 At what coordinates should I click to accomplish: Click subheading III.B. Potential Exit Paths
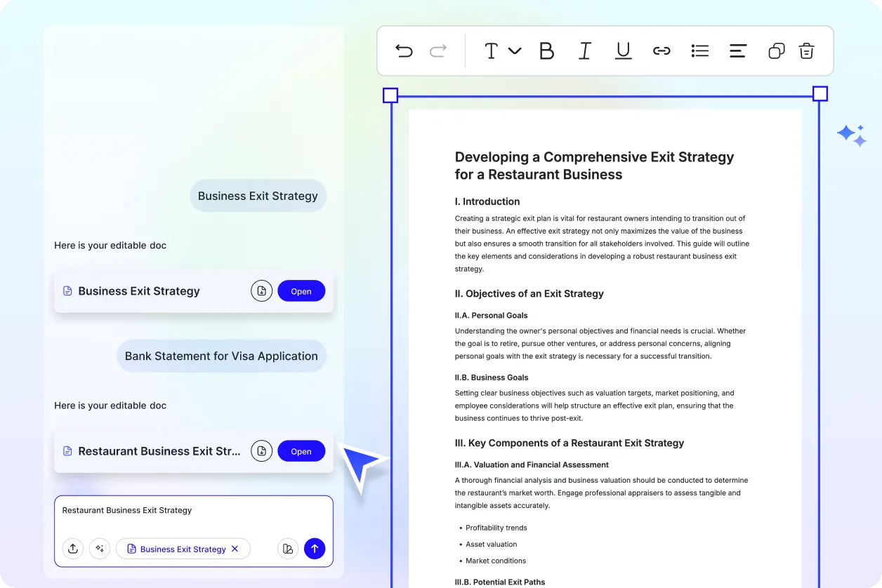click(500, 582)
